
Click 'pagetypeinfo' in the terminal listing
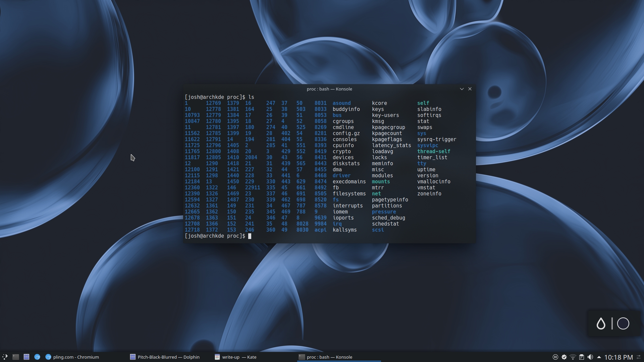tap(390, 200)
